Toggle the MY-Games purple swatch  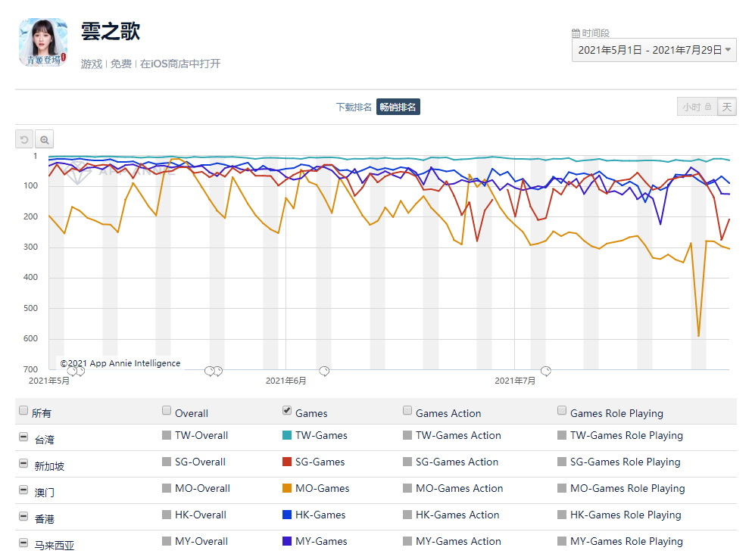point(287,541)
